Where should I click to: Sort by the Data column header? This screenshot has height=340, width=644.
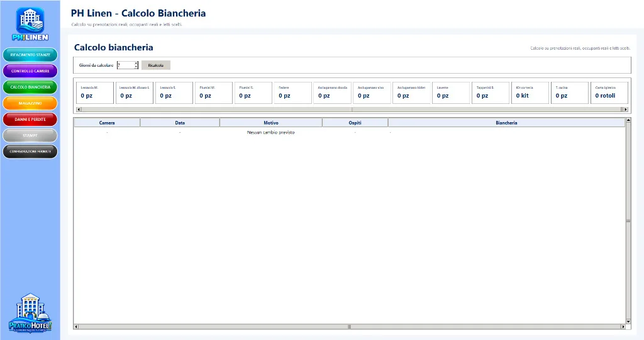180,123
